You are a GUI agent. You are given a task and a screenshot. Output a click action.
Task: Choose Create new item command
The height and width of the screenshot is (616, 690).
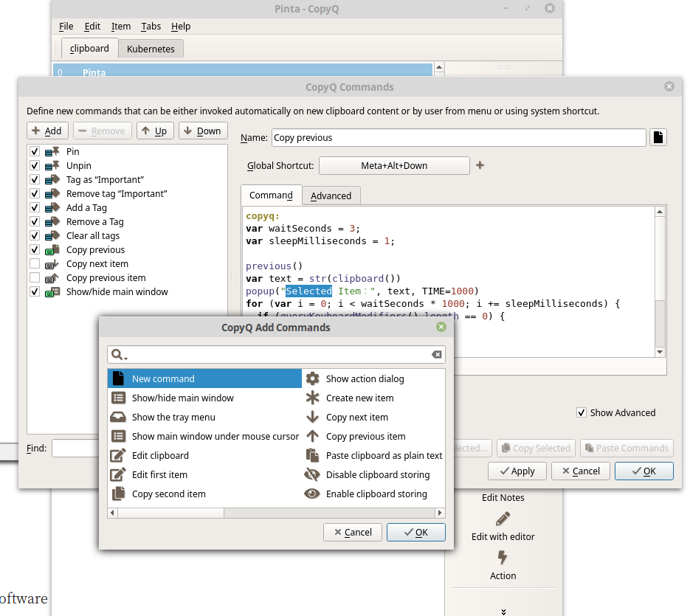(373, 398)
